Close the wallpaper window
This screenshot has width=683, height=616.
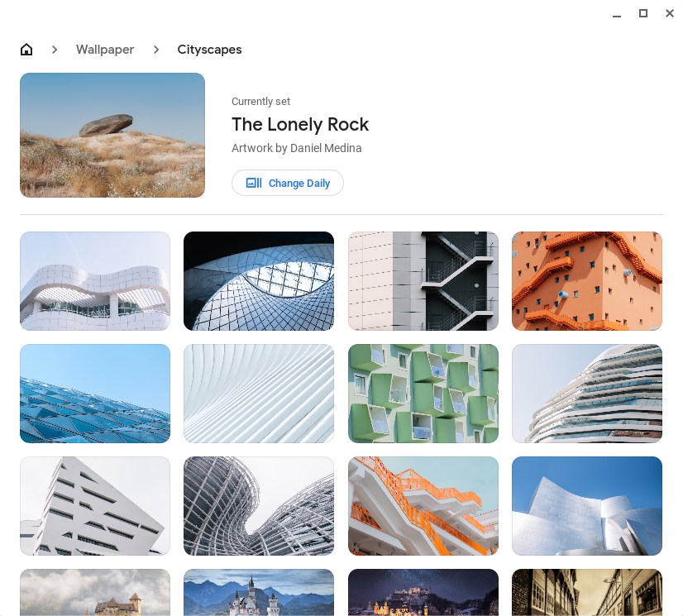(670, 13)
